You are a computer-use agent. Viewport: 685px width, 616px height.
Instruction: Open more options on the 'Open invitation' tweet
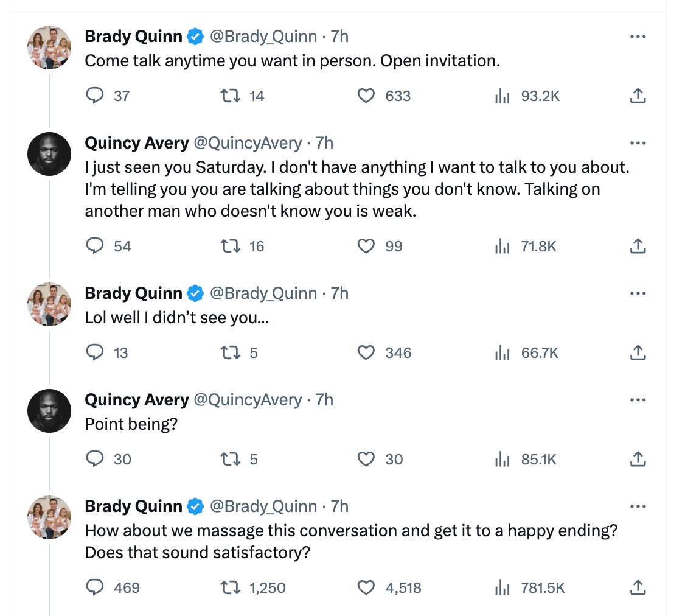pyautogui.click(x=638, y=37)
